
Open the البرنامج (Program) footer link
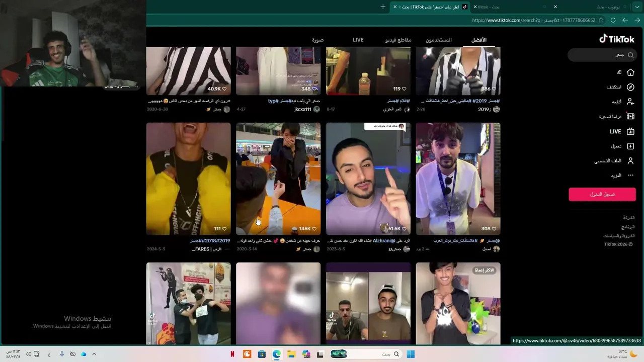coord(628,227)
